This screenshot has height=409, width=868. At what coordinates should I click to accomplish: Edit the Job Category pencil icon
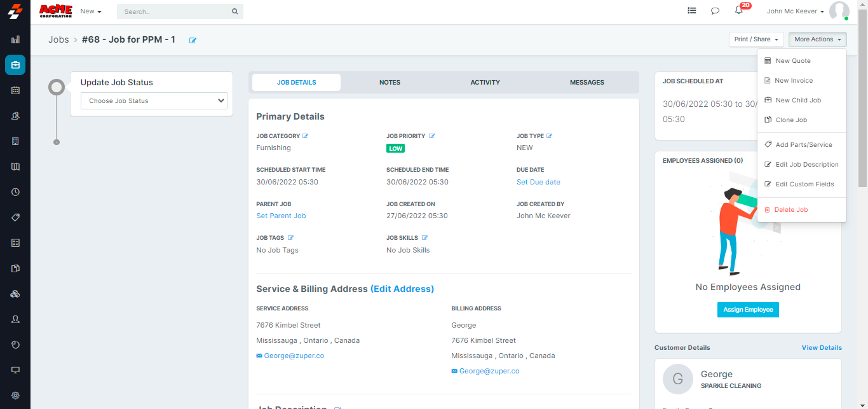click(305, 136)
